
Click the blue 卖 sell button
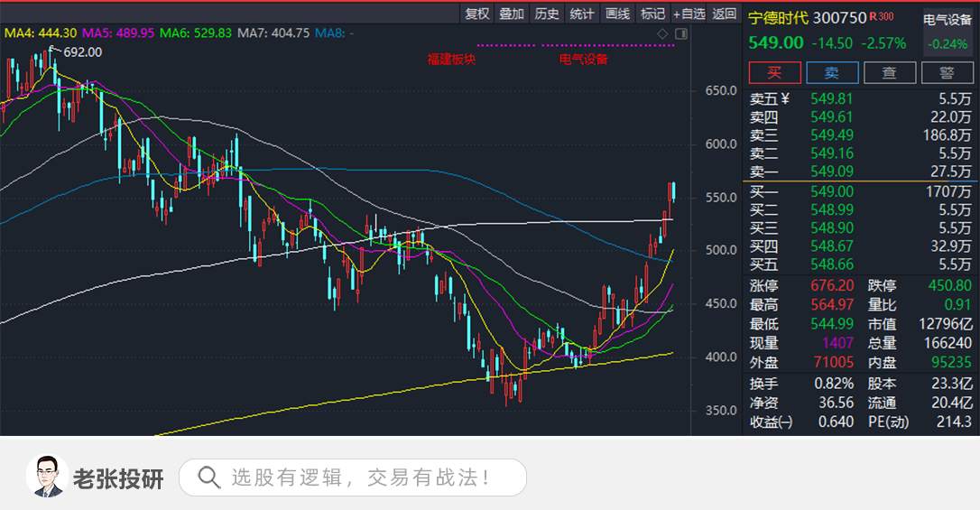[832, 72]
